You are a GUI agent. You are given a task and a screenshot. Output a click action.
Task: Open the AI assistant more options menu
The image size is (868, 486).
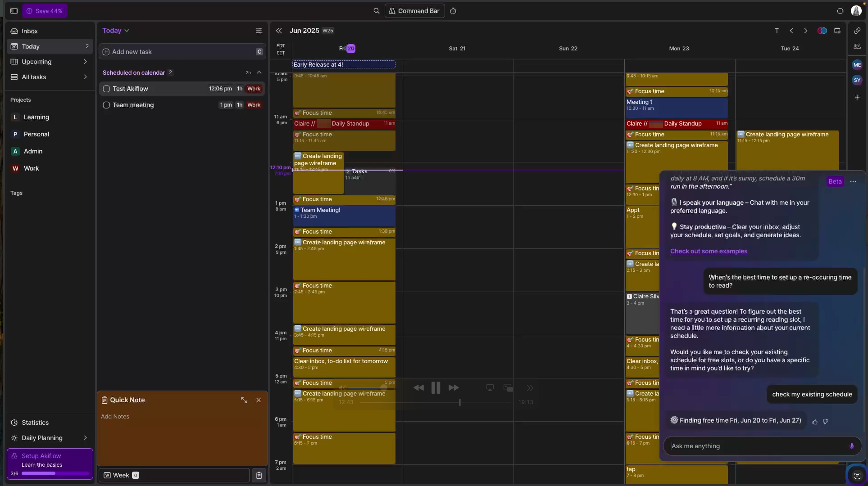(853, 181)
